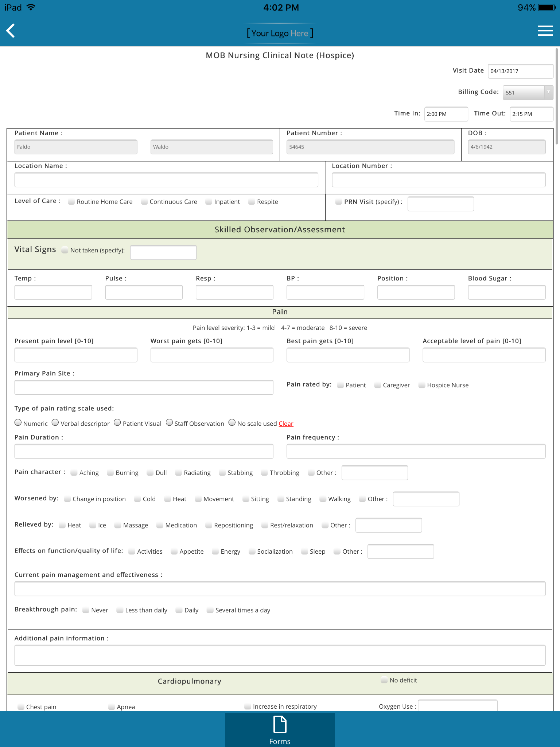Viewport: 560px width, 747px height.
Task: Select the Visit Date field
Action: (x=520, y=71)
